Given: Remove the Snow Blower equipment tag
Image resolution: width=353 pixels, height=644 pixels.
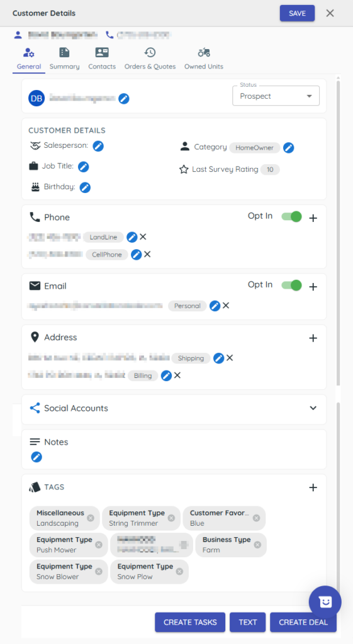Looking at the screenshot, I should [99, 572].
